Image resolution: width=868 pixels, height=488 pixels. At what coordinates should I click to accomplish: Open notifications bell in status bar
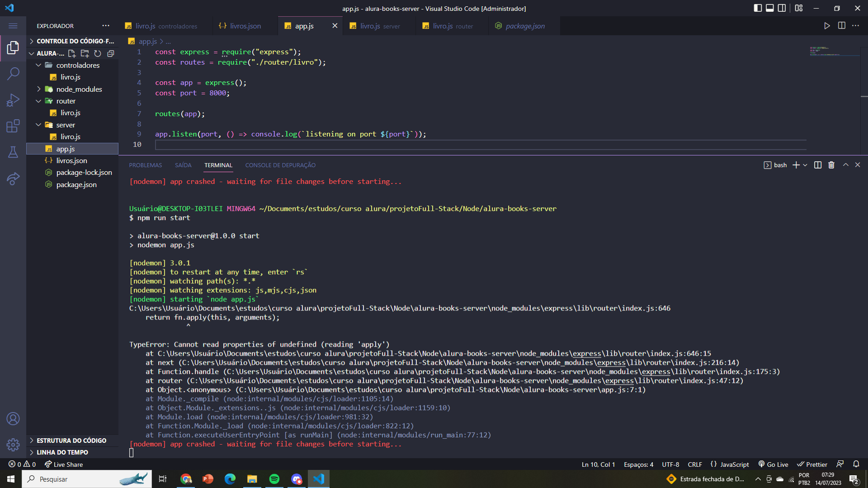click(856, 464)
